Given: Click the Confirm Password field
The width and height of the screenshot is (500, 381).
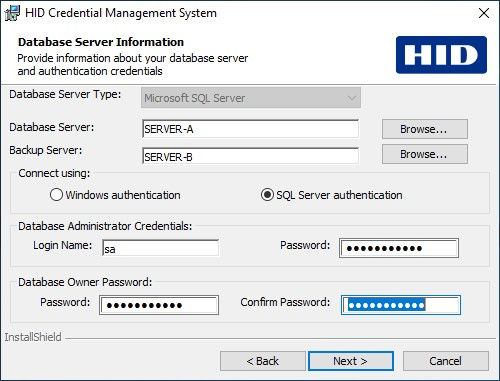Looking at the screenshot, I should click(401, 305).
